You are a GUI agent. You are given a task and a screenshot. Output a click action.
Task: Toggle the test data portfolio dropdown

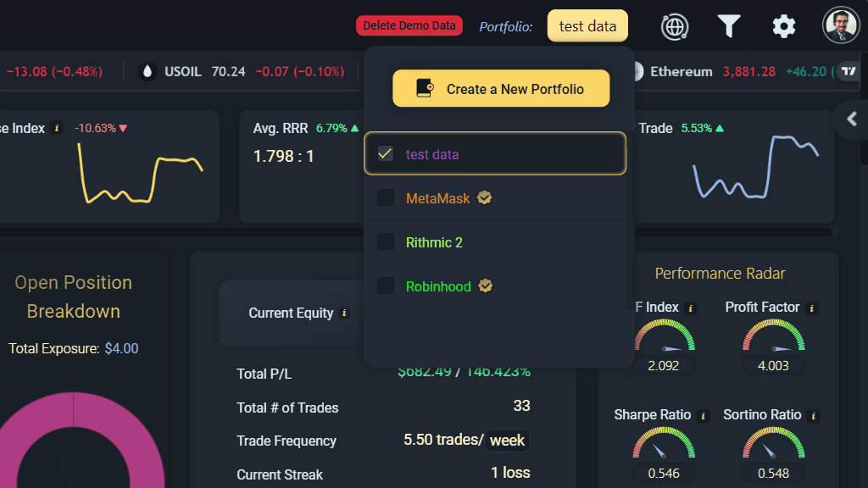point(587,26)
